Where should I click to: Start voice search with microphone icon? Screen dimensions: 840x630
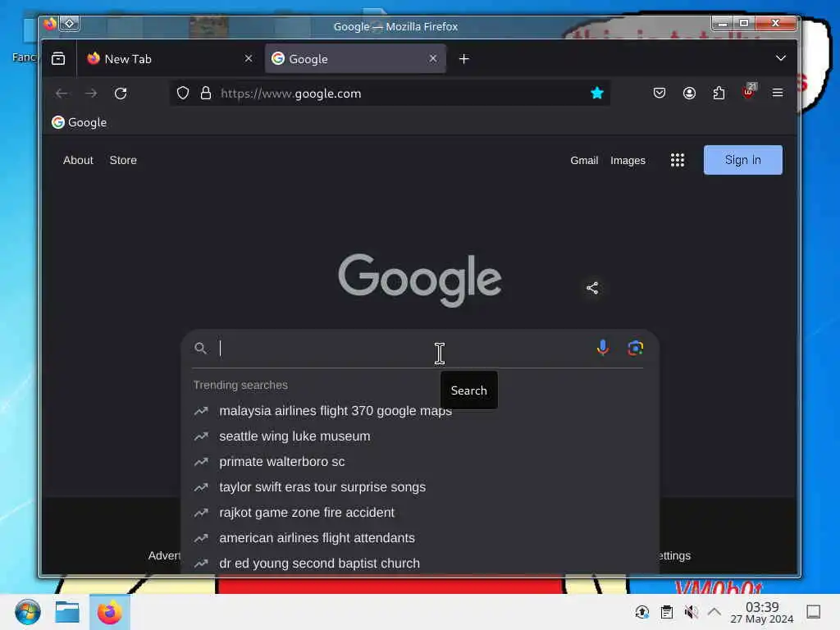point(603,348)
